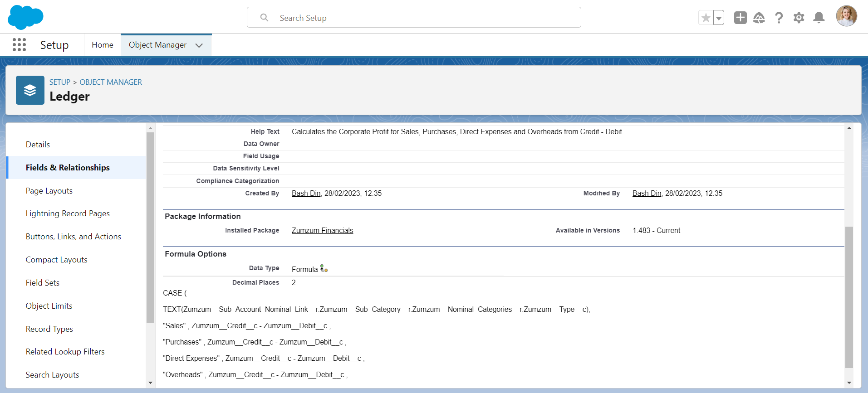
Task: Focus the Search Setup field
Action: pos(414,17)
